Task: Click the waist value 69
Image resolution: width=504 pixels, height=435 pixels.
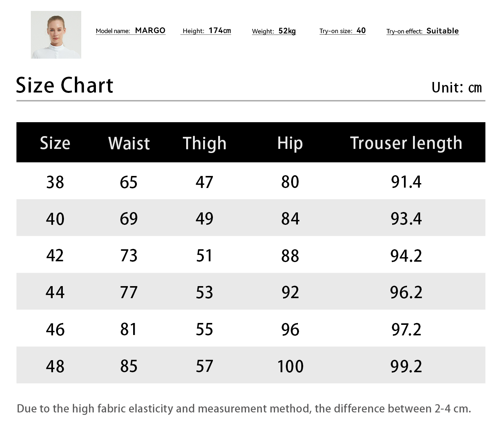Action: pyautogui.click(x=129, y=218)
